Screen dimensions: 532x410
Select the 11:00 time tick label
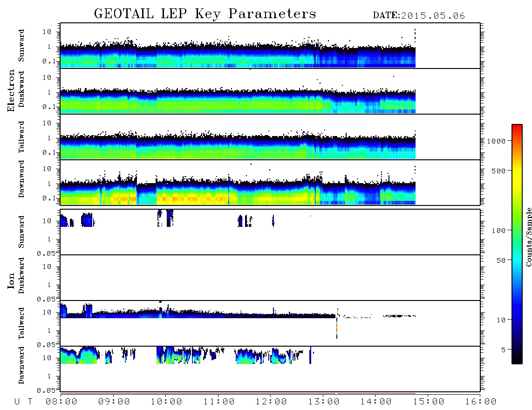[219, 402]
